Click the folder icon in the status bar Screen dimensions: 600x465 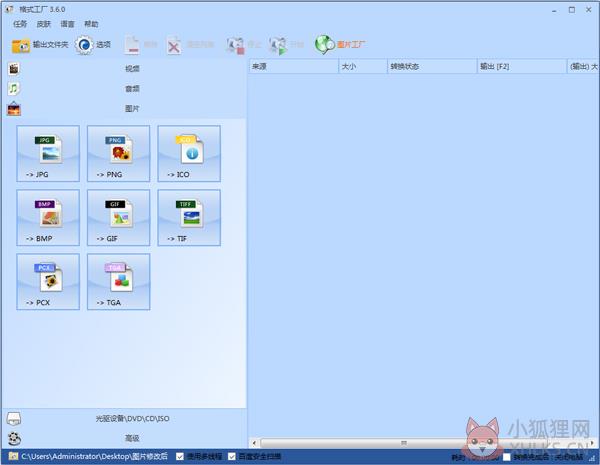[13, 456]
